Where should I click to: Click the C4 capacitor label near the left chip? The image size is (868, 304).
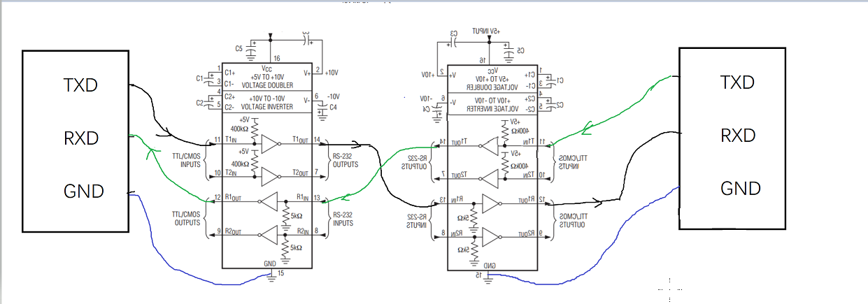(x=333, y=106)
